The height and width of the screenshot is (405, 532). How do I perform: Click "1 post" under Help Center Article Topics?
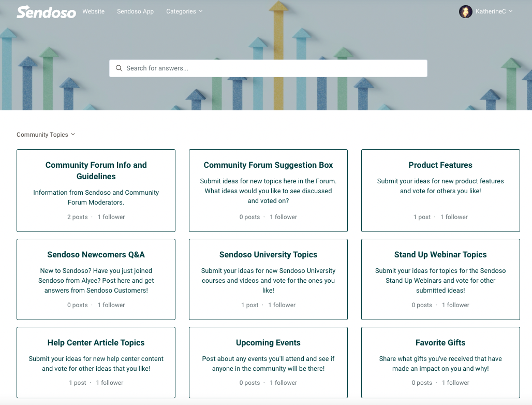coord(77,383)
